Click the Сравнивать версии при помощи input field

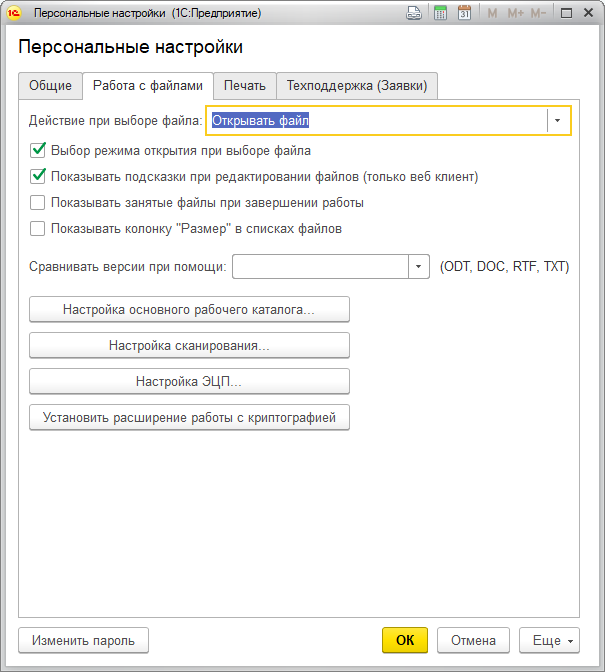point(320,267)
